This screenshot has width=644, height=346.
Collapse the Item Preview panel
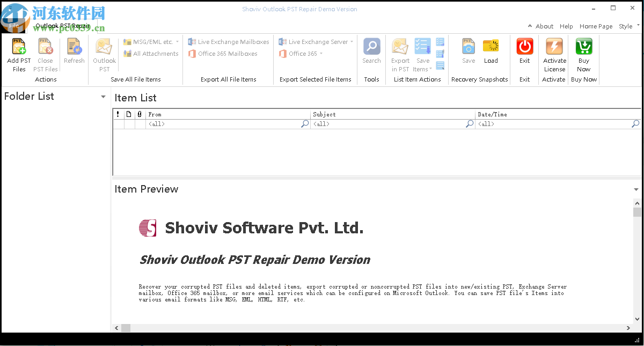[635, 189]
